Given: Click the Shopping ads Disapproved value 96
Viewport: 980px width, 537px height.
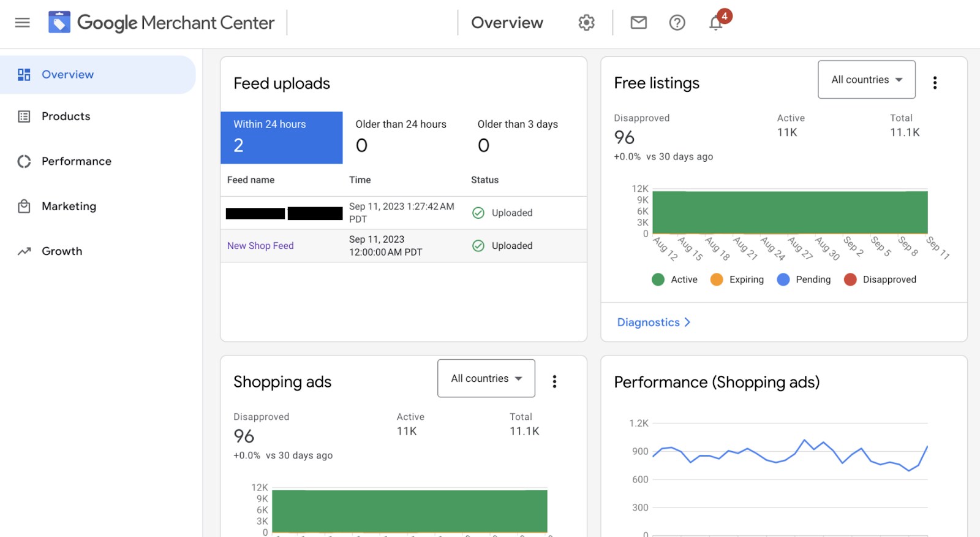Looking at the screenshot, I should point(244,436).
